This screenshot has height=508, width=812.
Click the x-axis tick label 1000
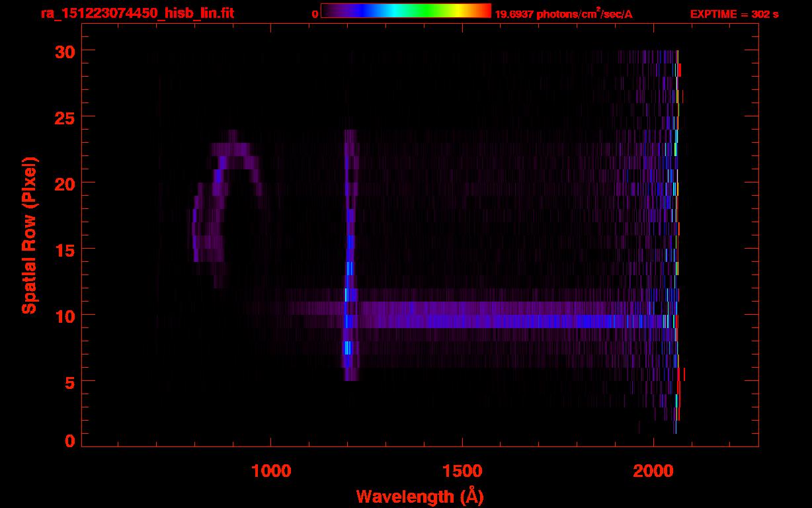(271, 470)
